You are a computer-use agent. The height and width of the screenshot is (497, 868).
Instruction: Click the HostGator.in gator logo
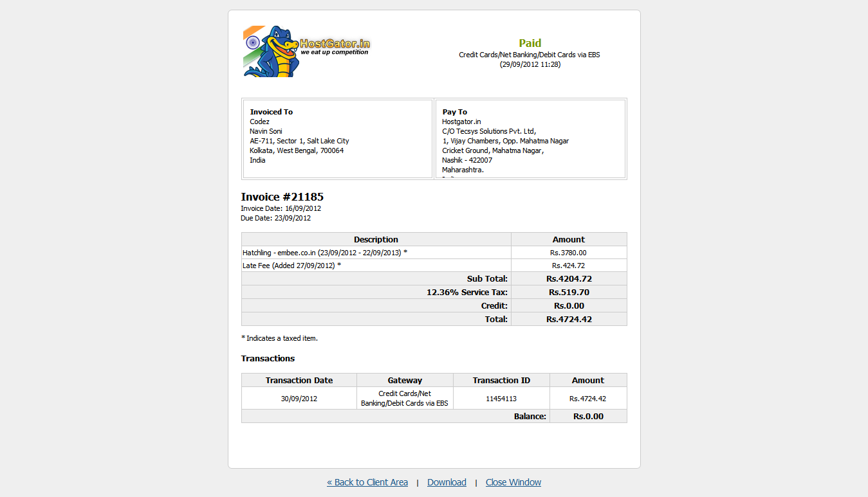click(307, 51)
